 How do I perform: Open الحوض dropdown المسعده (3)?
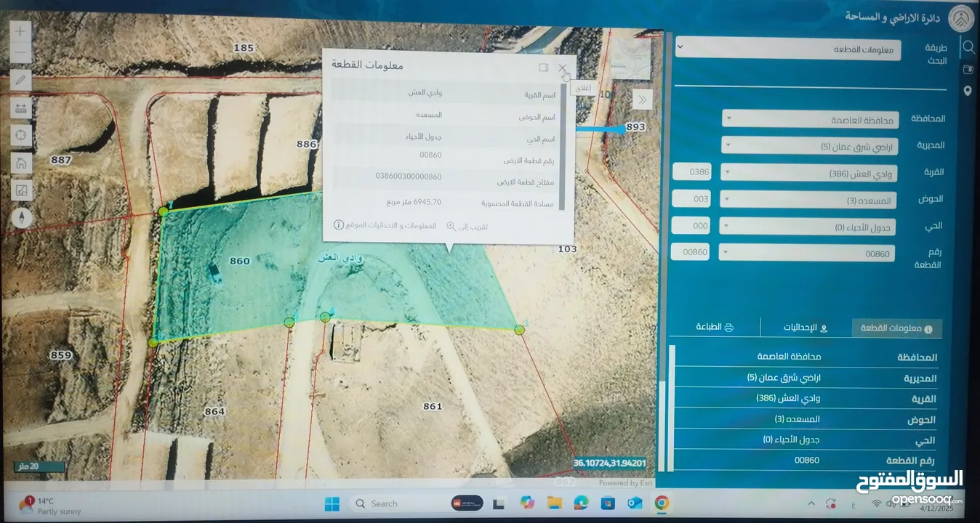click(x=808, y=200)
